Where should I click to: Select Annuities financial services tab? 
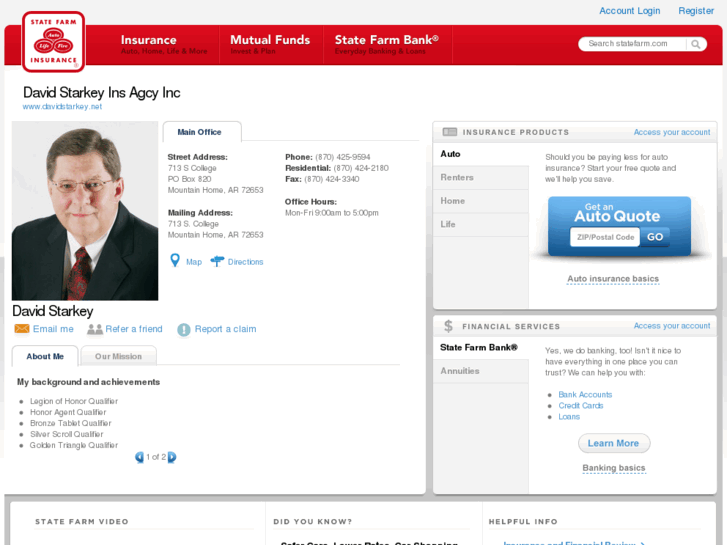point(481,371)
